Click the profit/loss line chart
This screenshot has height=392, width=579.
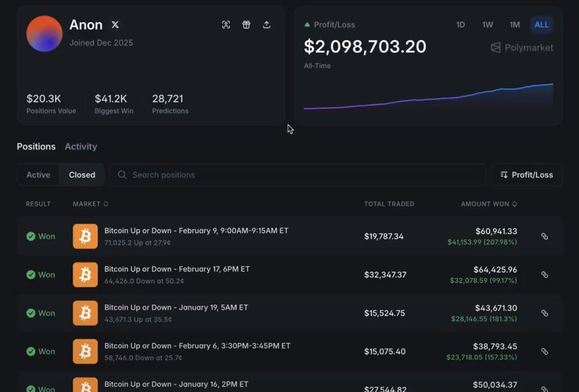429,97
